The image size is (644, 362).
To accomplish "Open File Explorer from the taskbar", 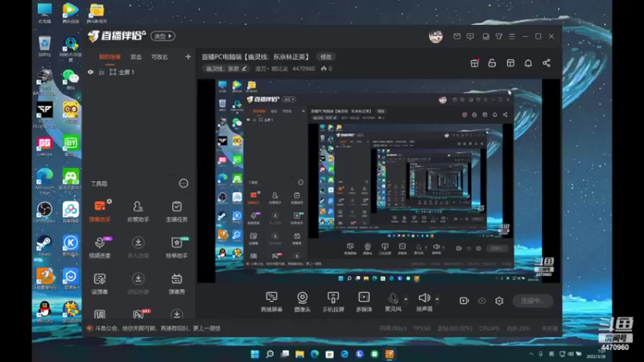I will click(x=299, y=354).
